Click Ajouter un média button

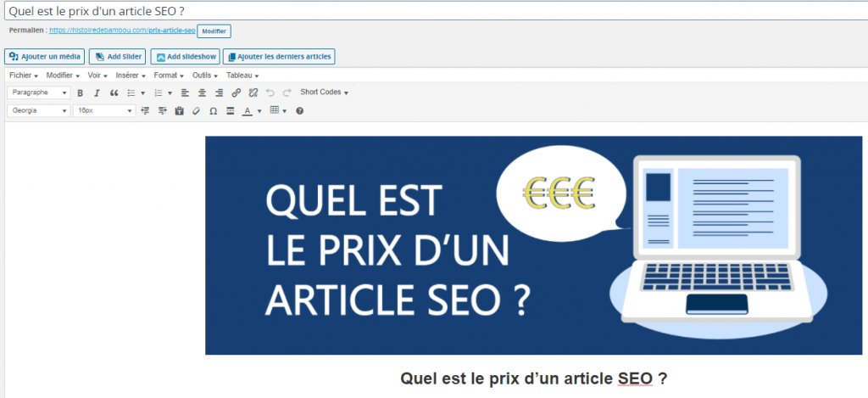click(45, 57)
